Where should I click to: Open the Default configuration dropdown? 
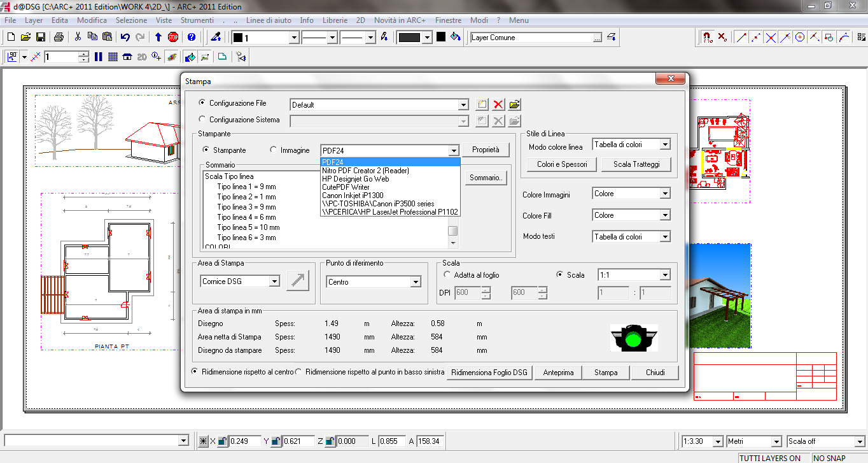point(463,104)
